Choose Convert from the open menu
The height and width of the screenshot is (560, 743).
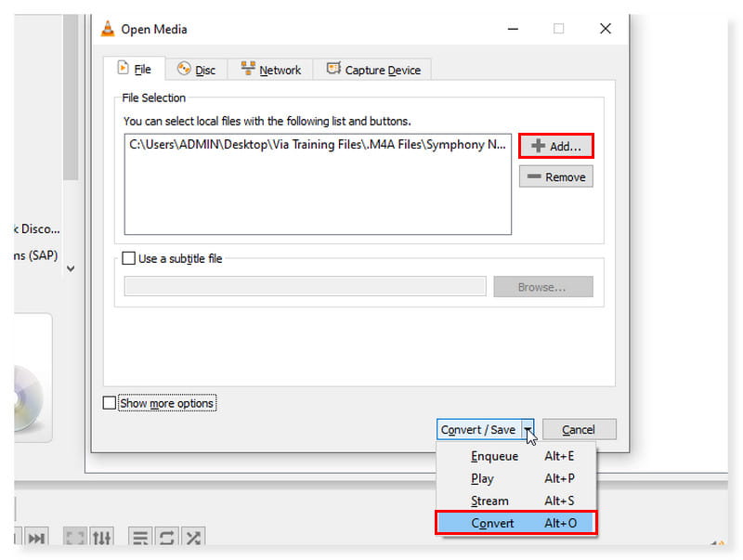tap(515, 523)
